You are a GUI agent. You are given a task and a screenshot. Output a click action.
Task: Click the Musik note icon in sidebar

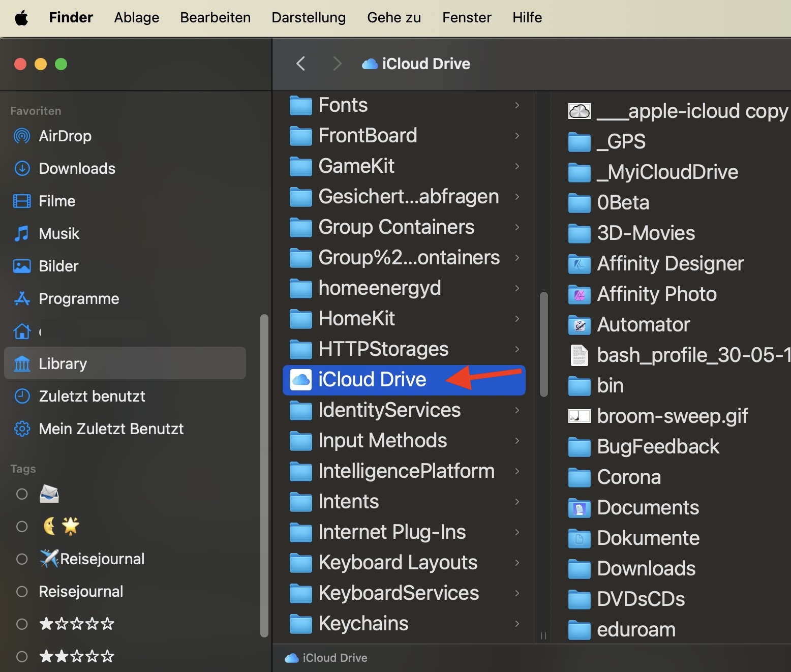[x=22, y=234]
